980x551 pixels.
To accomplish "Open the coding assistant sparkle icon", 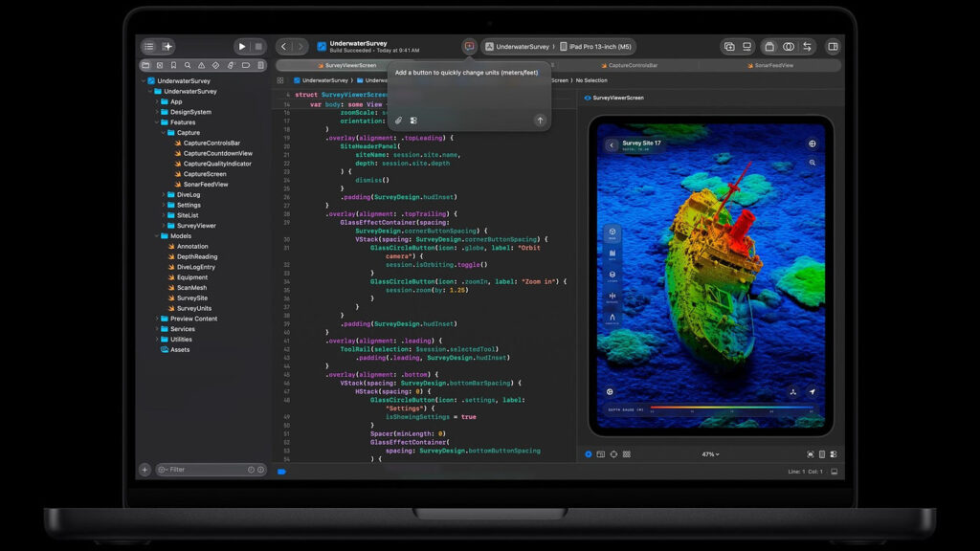I will coord(167,46).
